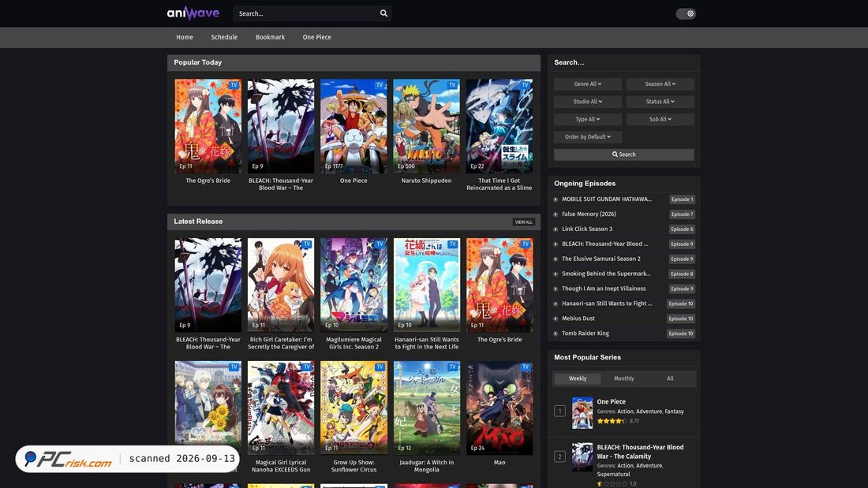Open Magilumiere Magical Girls Inc. Season 2 poster
Screen dimensions: 868x488
pyautogui.click(x=354, y=285)
